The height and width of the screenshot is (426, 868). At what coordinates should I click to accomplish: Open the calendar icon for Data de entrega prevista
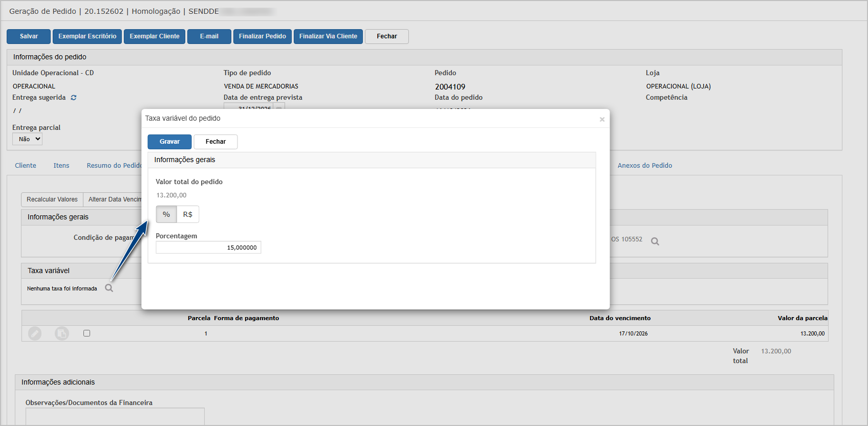click(279, 107)
